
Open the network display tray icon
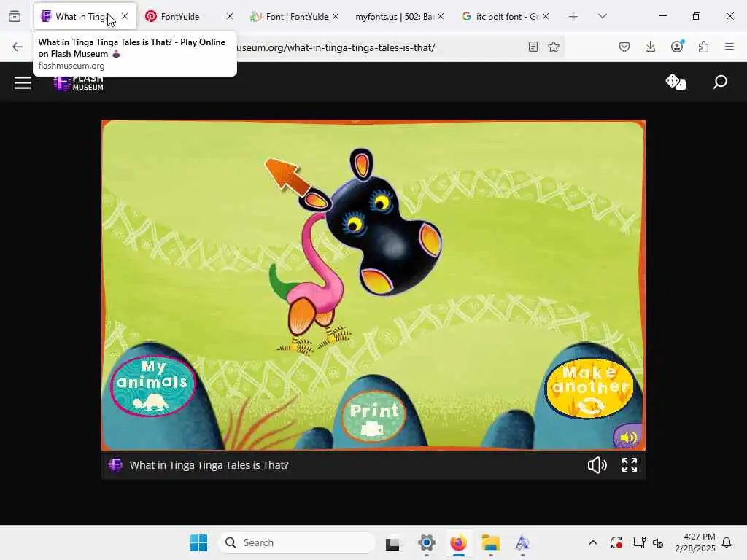[639, 542]
